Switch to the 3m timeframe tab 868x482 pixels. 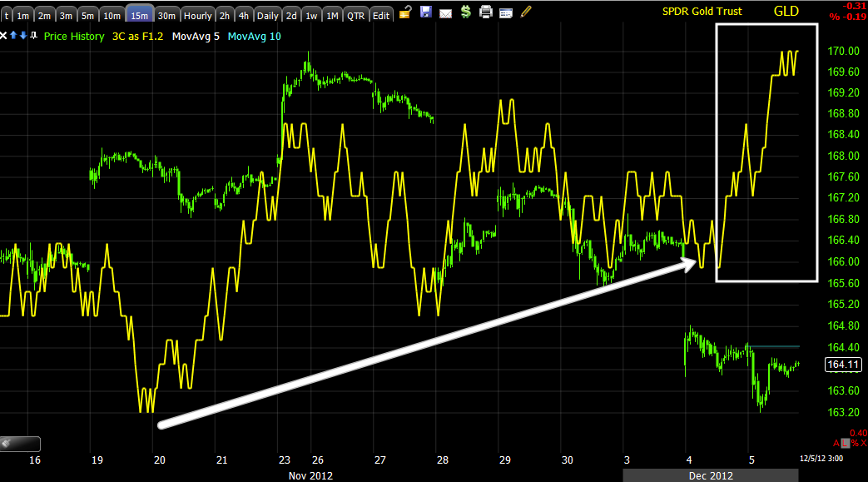[x=66, y=14]
